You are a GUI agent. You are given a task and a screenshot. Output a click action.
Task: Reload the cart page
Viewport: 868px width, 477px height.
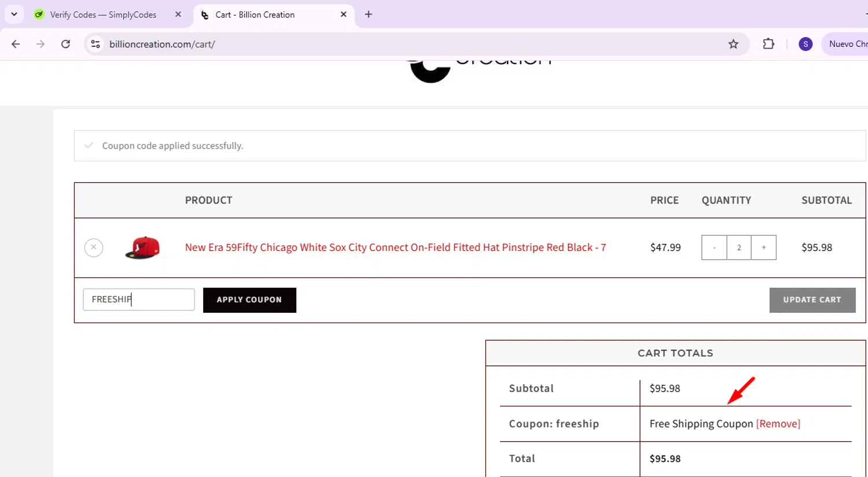(66, 44)
